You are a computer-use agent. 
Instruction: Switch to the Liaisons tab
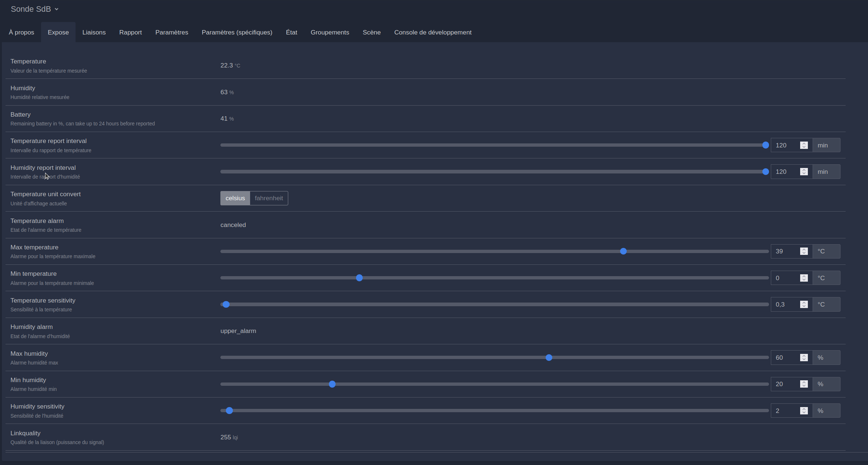pos(94,32)
